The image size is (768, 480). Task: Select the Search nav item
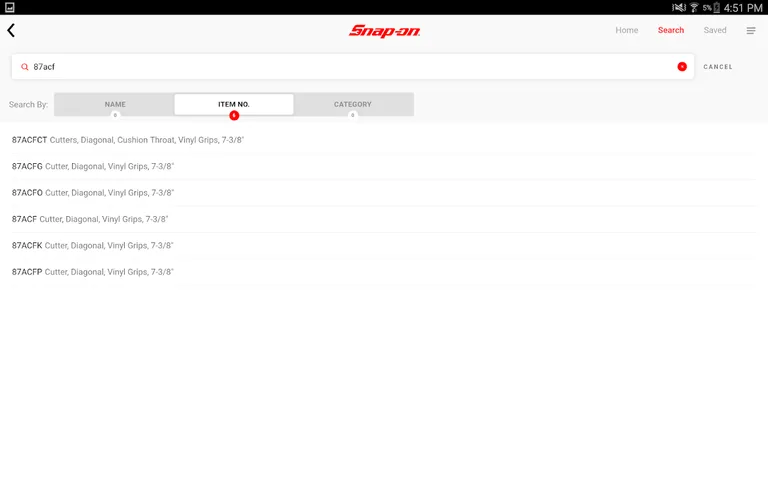click(671, 30)
